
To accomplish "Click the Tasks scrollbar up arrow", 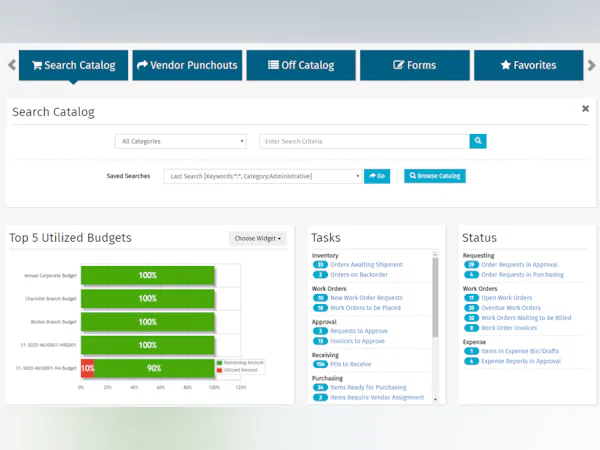I will [x=435, y=254].
